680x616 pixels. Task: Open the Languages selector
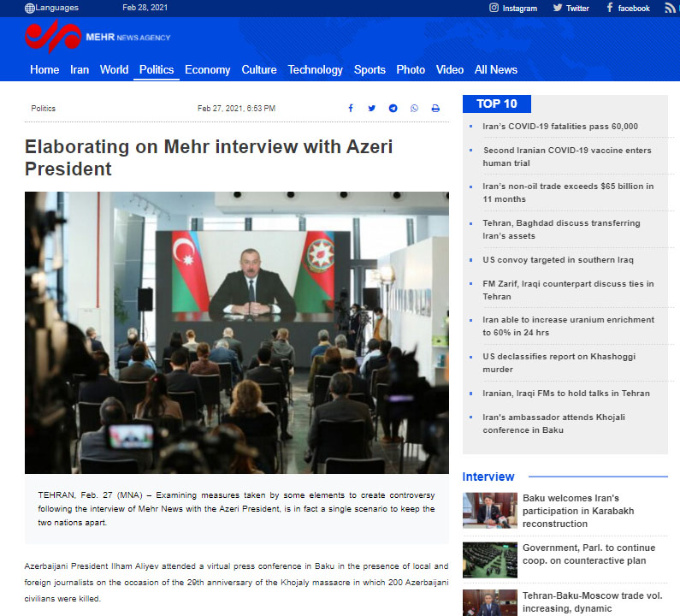tap(51, 8)
